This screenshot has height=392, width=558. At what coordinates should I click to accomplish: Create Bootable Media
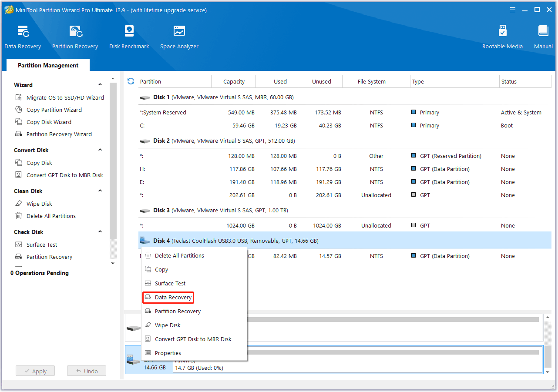coord(502,37)
